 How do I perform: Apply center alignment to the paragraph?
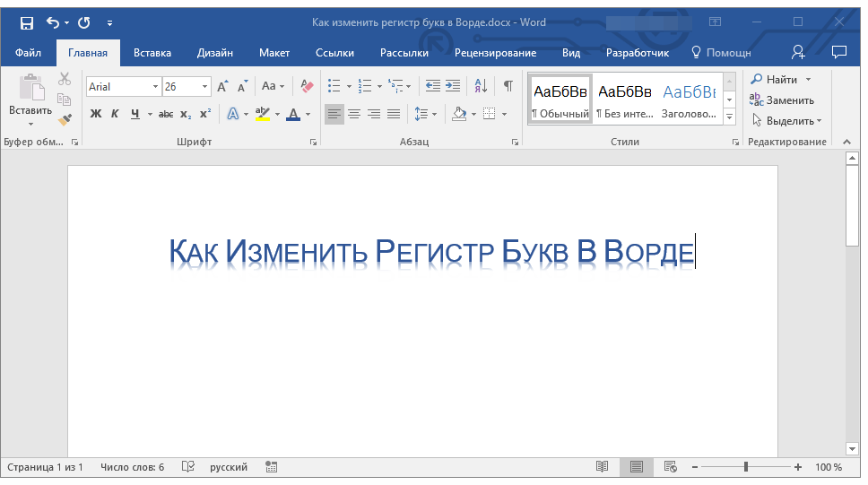[x=354, y=114]
